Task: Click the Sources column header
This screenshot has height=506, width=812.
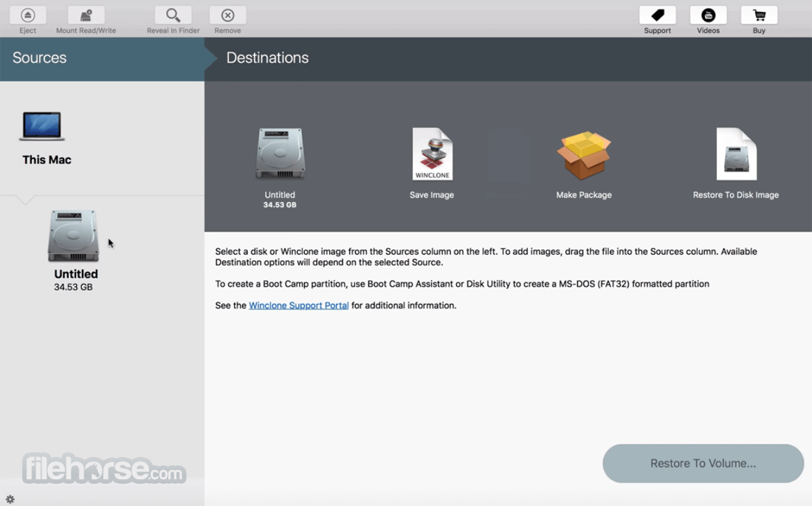Action: [102, 58]
